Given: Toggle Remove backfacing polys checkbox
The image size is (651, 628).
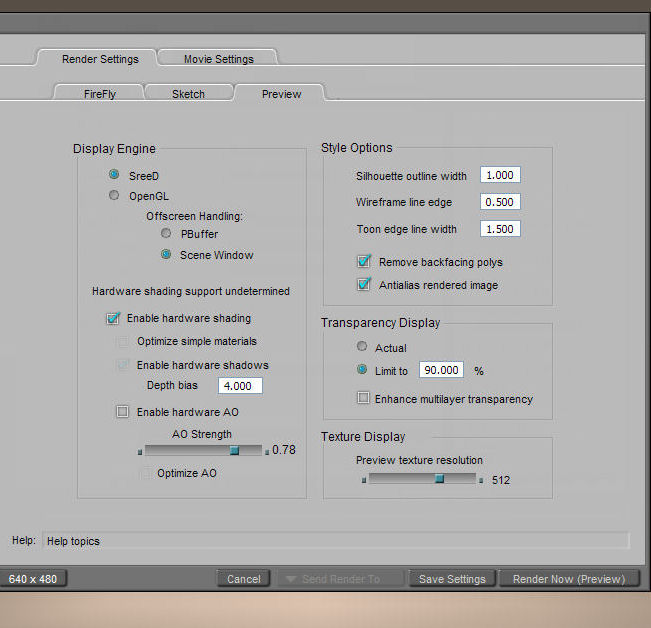Looking at the screenshot, I should click(364, 262).
